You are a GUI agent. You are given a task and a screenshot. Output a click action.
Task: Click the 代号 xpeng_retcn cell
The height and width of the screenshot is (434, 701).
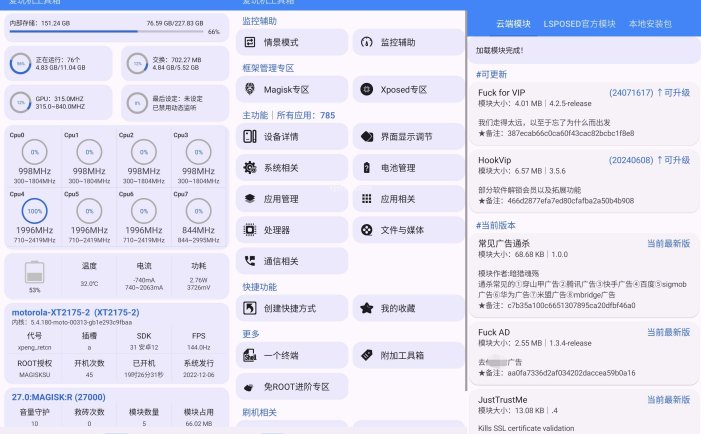34,341
